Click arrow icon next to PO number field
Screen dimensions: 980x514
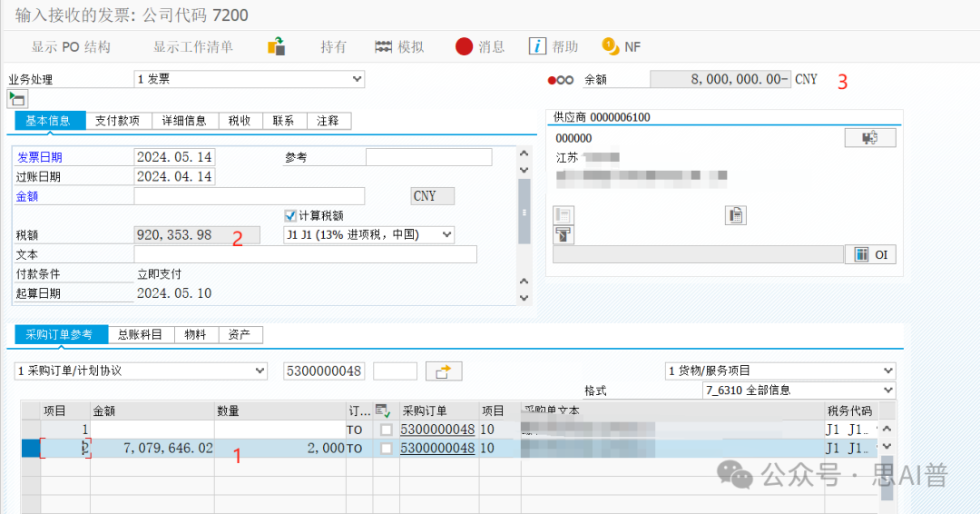click(x=444, y=371)
